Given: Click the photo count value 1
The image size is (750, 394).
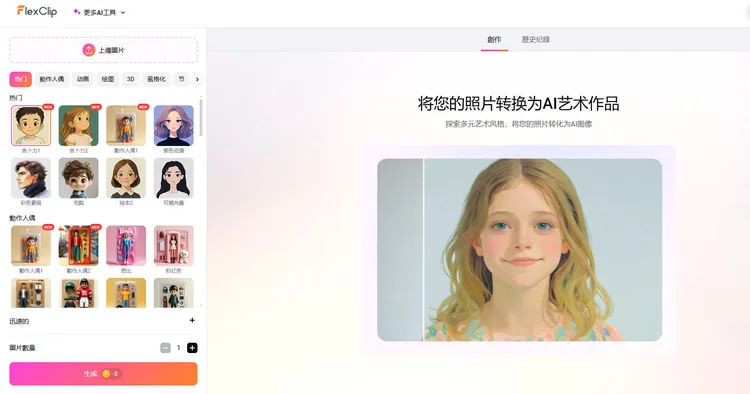Looking at the screenshot, I should point(178,348).
